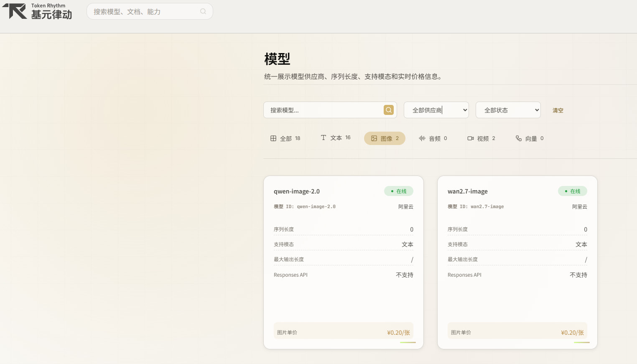The height and width of the screenshot is (364, 637).
Task: Switch to 文本 16 tab
Action: click(x=336, y=137)
